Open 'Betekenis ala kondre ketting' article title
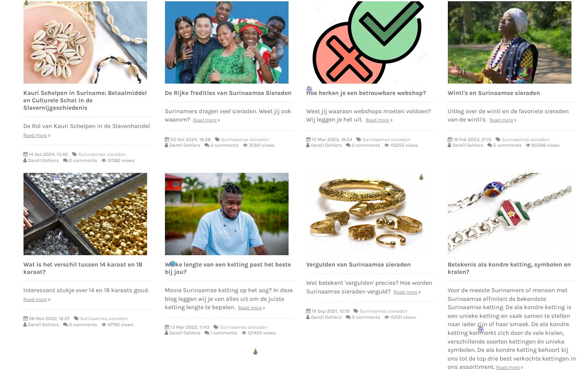This screenshot has width=588, height=371. pos(509,268)
